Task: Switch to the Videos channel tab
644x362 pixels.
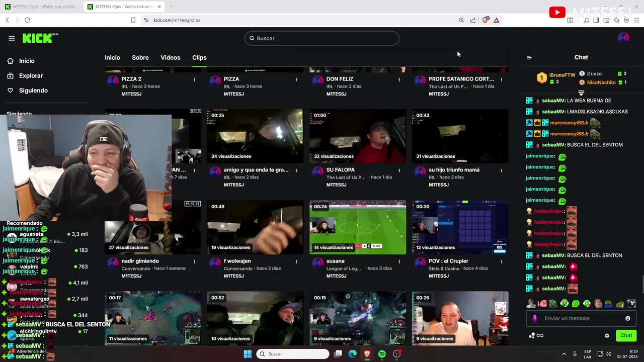Action: coord(171,58)
